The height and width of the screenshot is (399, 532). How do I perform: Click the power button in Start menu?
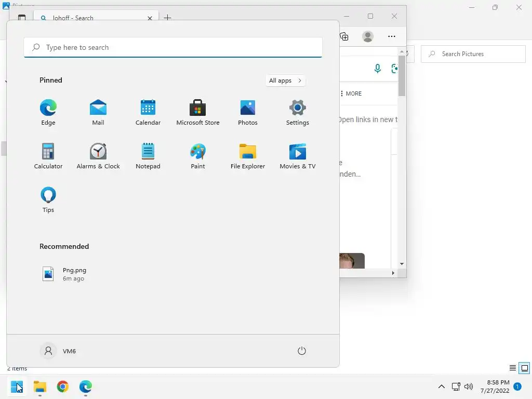coord(302,351)
